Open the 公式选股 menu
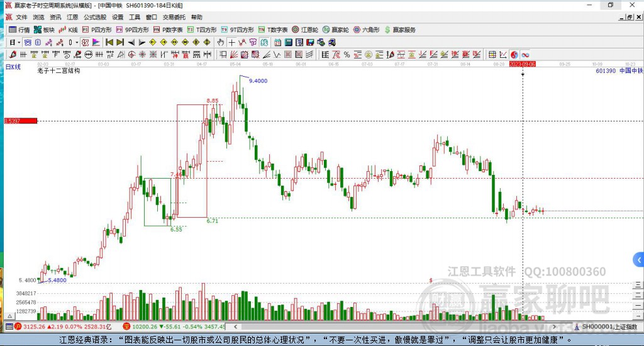Viewport: 644px width, 346px height. [x=95, y=17]
